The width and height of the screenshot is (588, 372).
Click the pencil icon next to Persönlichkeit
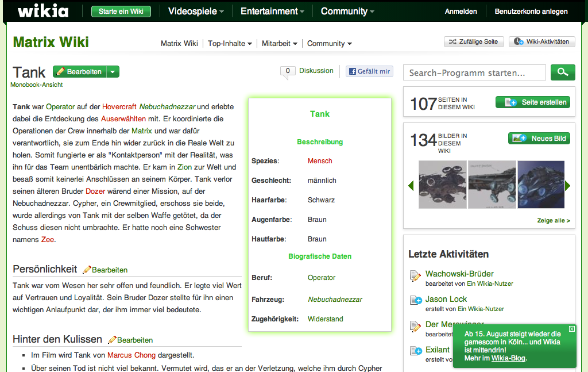(x=87, y=270)
